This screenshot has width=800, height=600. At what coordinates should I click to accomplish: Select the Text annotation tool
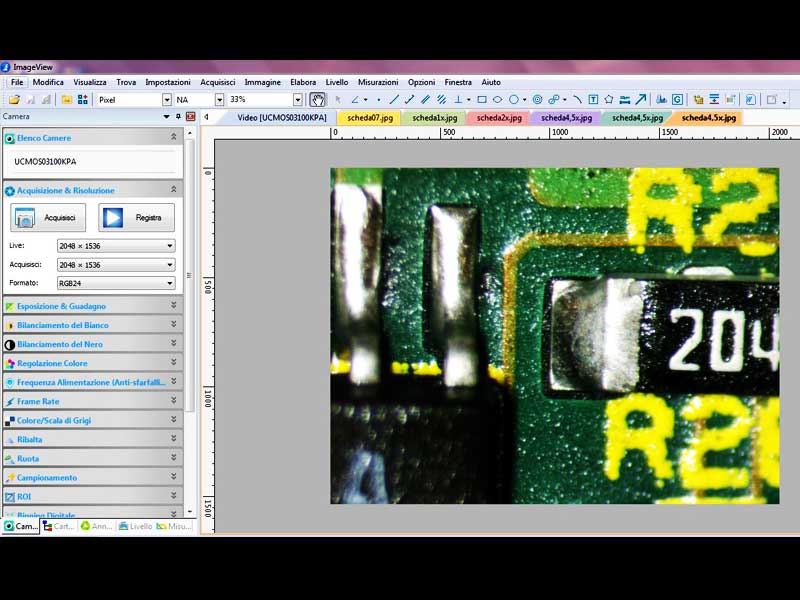tap(593, 99)
